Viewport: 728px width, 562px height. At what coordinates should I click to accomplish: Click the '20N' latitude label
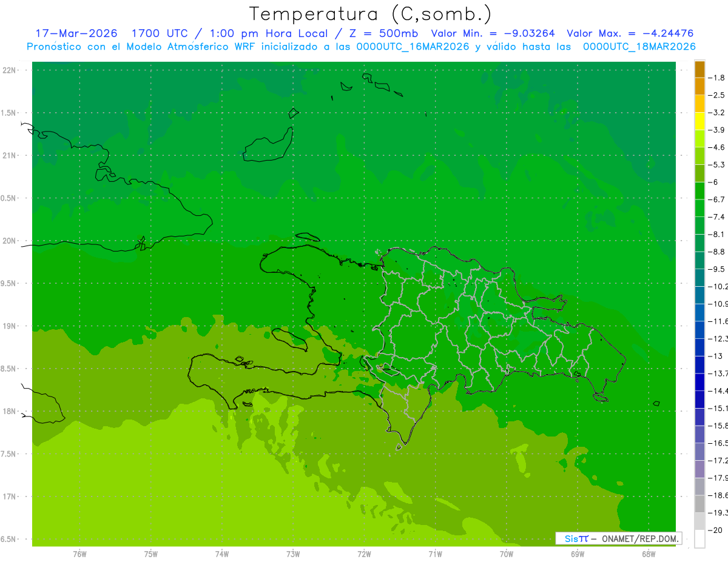coord(10,241)
